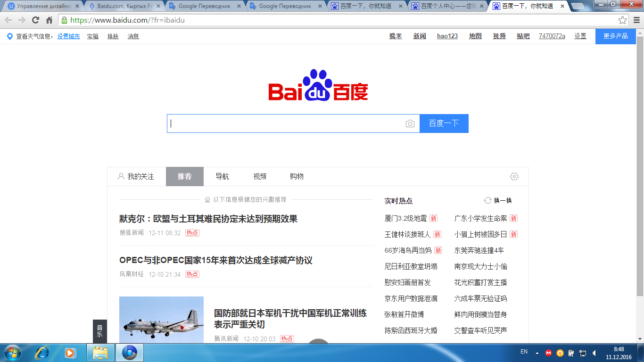Click 视频 top navigation link

pos(499,36)
